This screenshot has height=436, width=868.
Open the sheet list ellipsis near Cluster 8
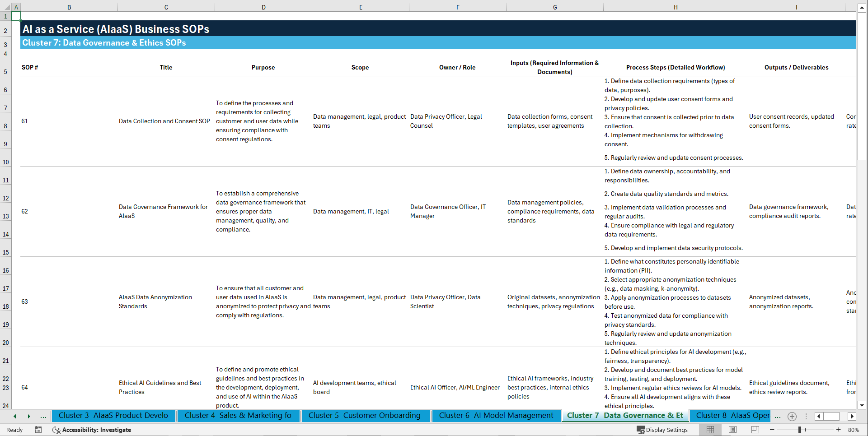778,416
